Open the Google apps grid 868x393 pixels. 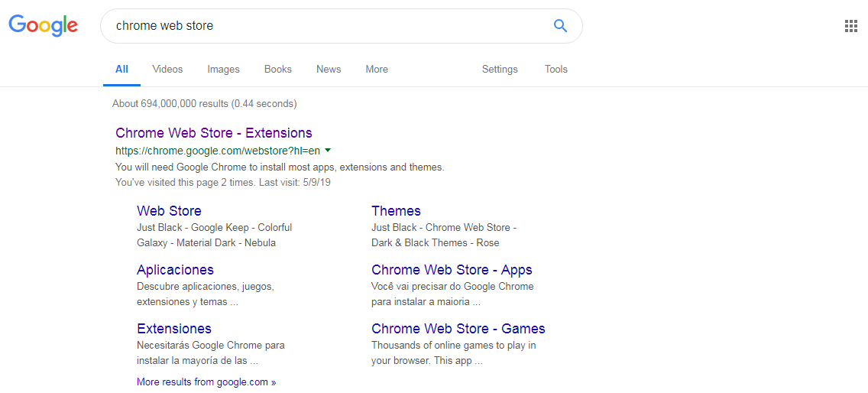850,26
